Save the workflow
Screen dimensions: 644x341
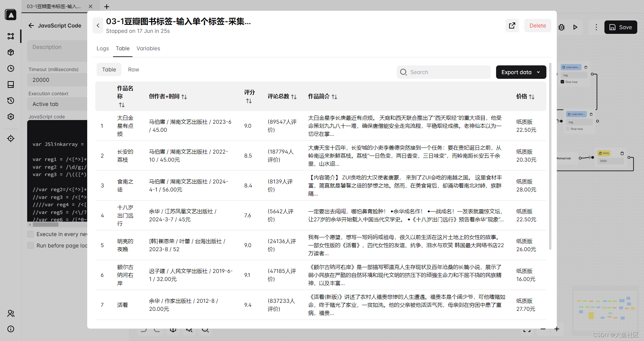[x=621, y=27]
